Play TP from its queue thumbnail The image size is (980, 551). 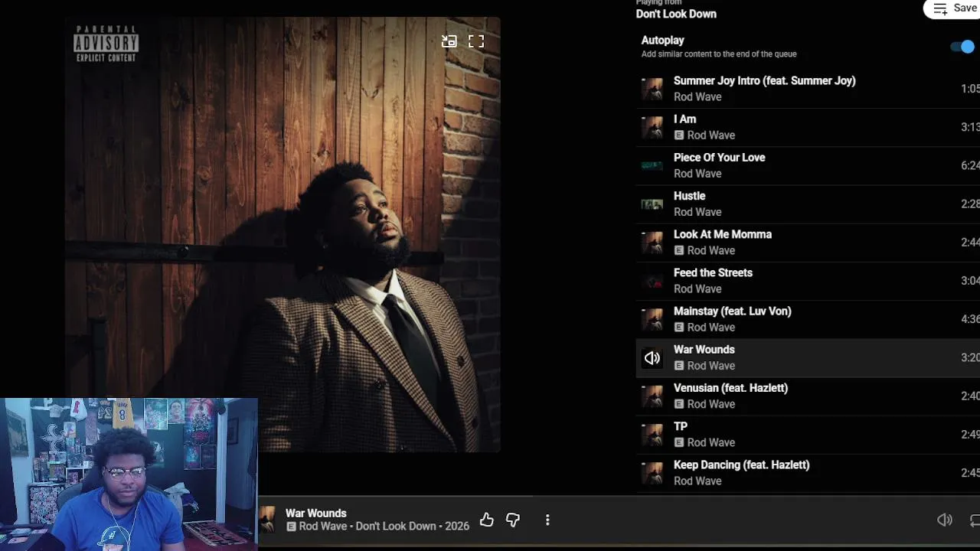pyautogui.click(x=652, y=435)
